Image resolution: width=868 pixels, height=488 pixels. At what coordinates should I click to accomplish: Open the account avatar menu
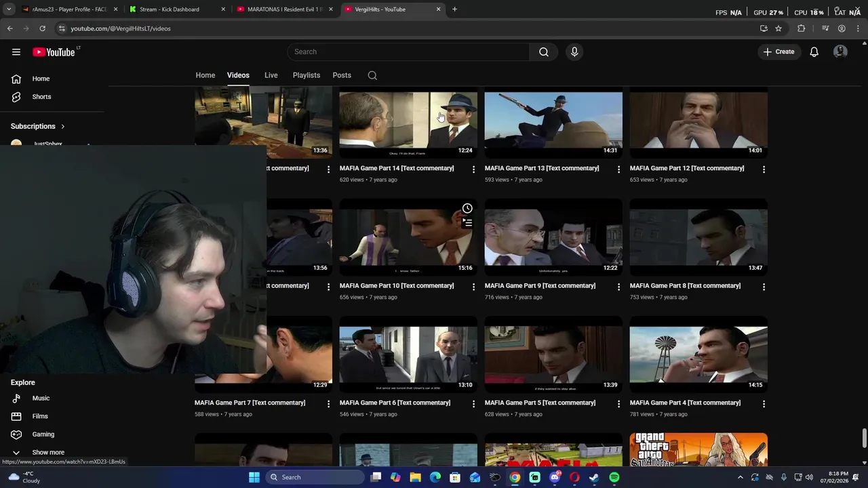[840, 52]
